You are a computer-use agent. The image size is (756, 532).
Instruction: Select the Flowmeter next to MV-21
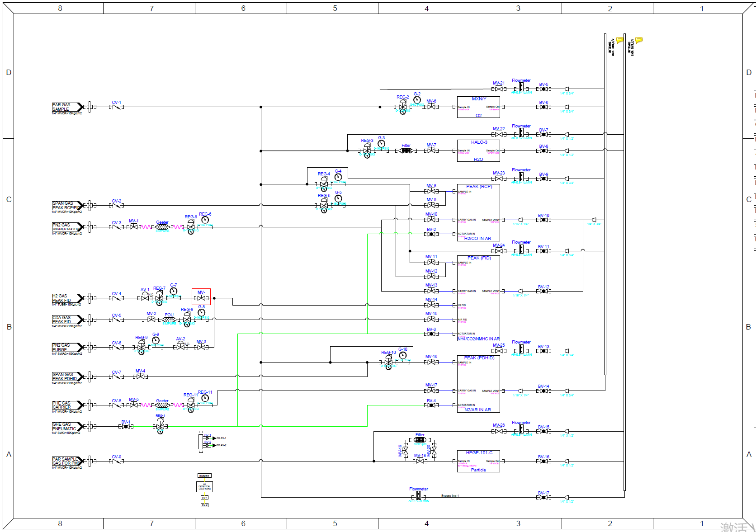(521, 87)
